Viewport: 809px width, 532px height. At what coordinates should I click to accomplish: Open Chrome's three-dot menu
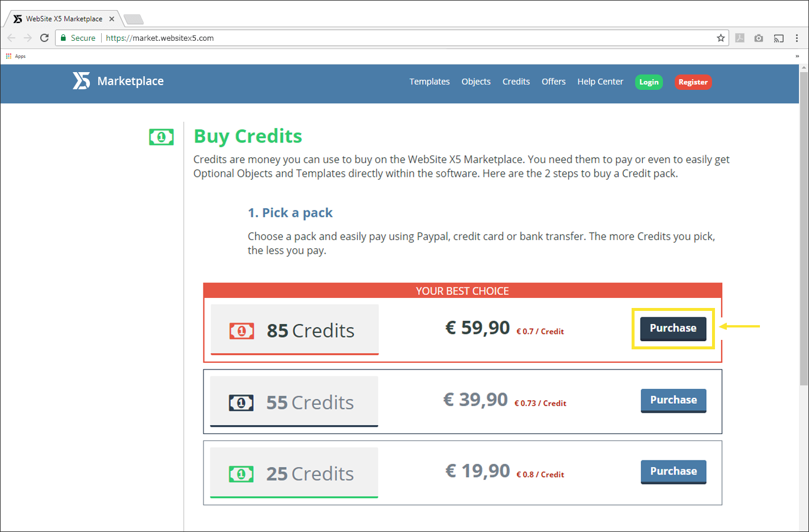coord(797,38)
